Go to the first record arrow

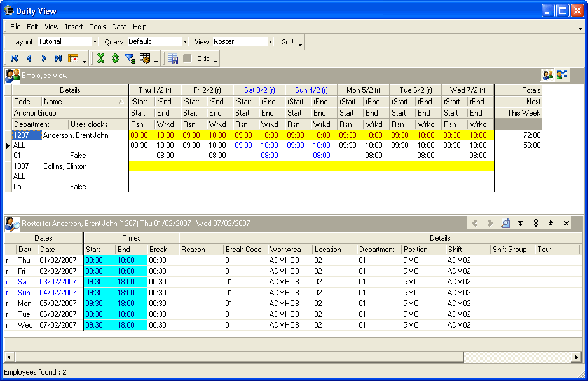(x=14, y=58)
